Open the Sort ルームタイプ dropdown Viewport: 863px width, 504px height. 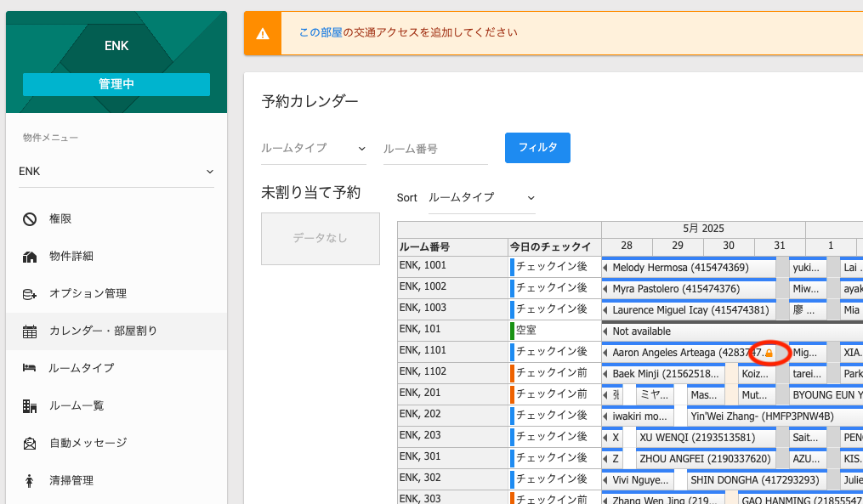pyautogui.click(x=481, y=197)
